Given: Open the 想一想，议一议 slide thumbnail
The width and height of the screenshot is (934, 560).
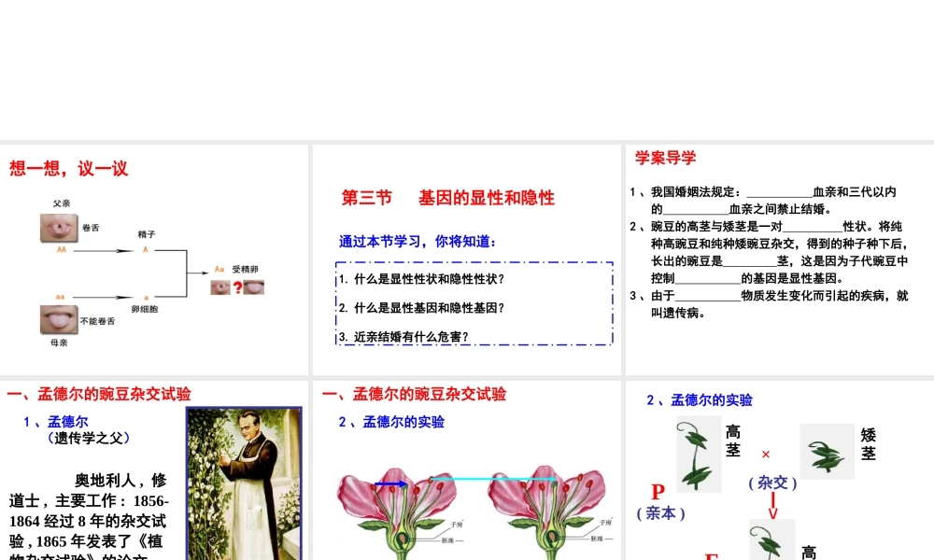Looking at the screenshot, I should [x=154, y=259].
